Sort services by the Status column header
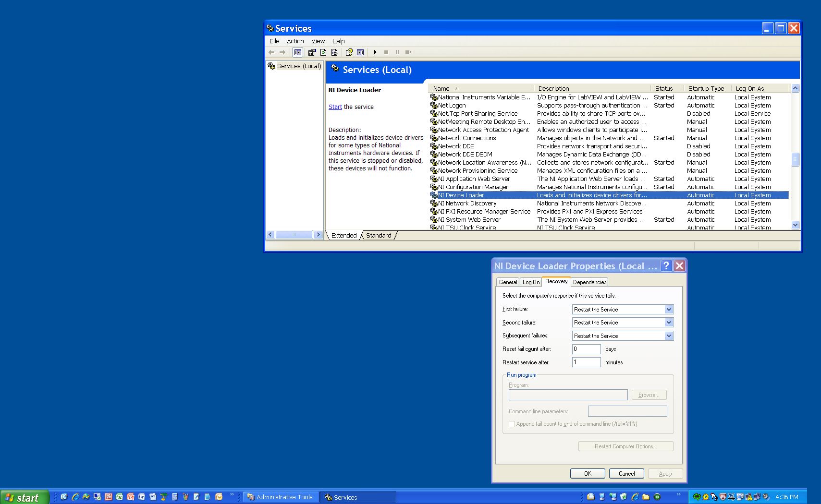 tap(667, 88)
